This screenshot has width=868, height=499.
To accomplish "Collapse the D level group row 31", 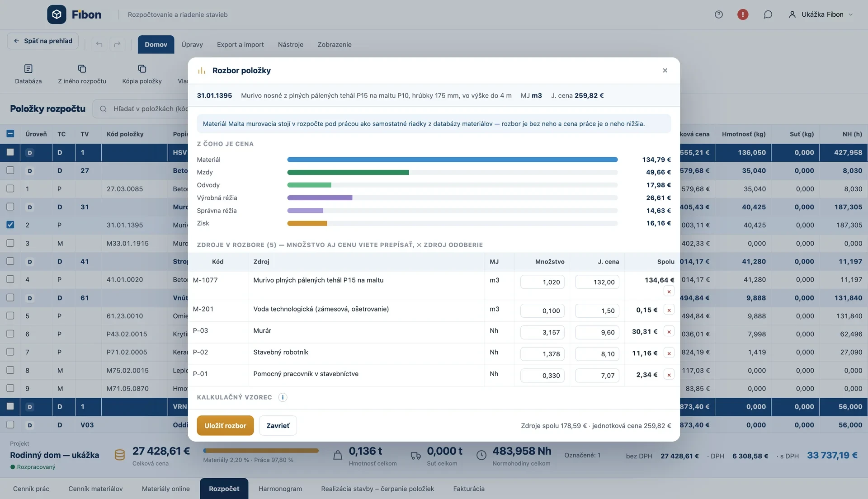I will [x=30, y=207].
